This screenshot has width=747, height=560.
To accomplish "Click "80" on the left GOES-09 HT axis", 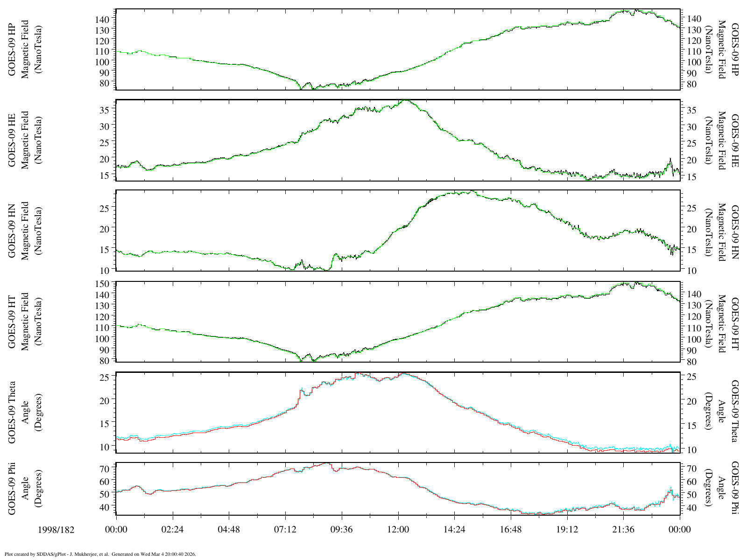I will pyautogui.click(x=104, y=360).
